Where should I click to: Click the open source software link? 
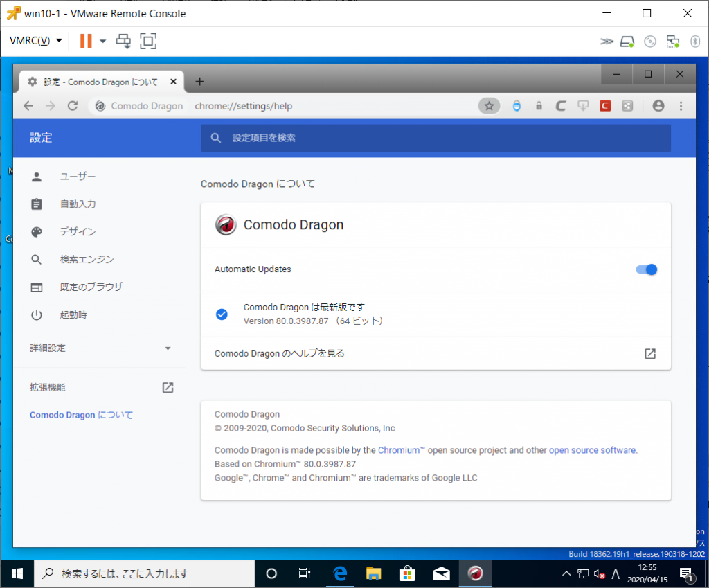(x=593, y=450)
